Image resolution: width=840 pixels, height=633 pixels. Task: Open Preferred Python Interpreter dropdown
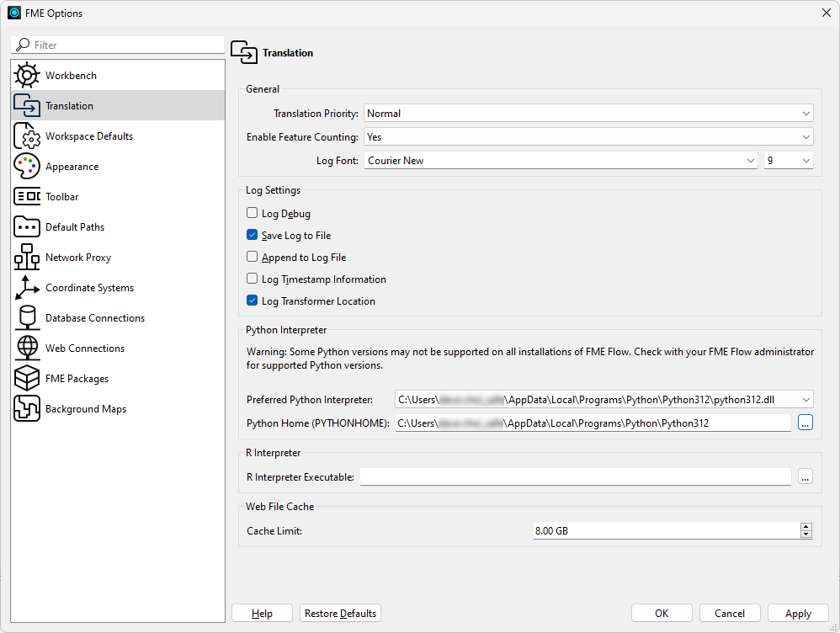(x=604, y=399)
